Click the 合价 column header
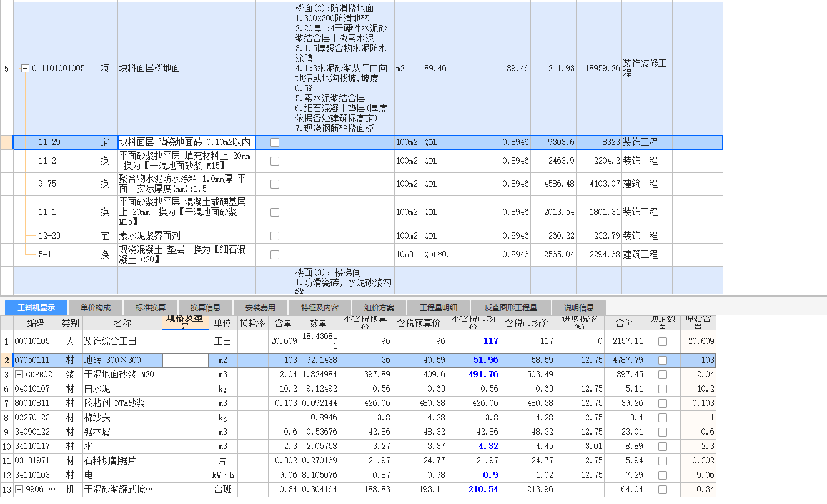Viewport: 827px width, 504px height. [x=625, y=323]
